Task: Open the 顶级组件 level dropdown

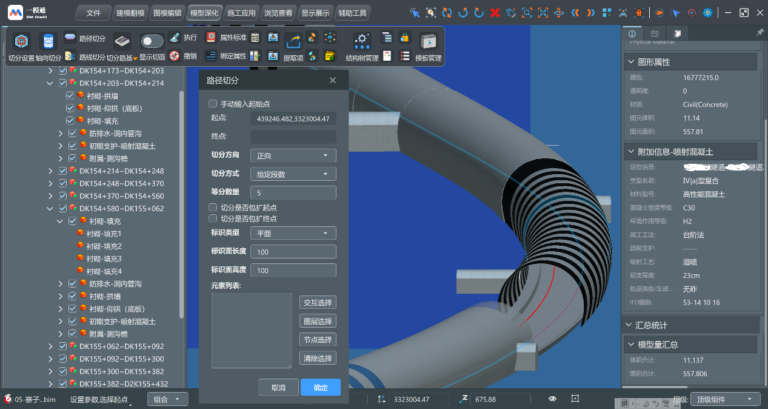Action: [724, 399]
